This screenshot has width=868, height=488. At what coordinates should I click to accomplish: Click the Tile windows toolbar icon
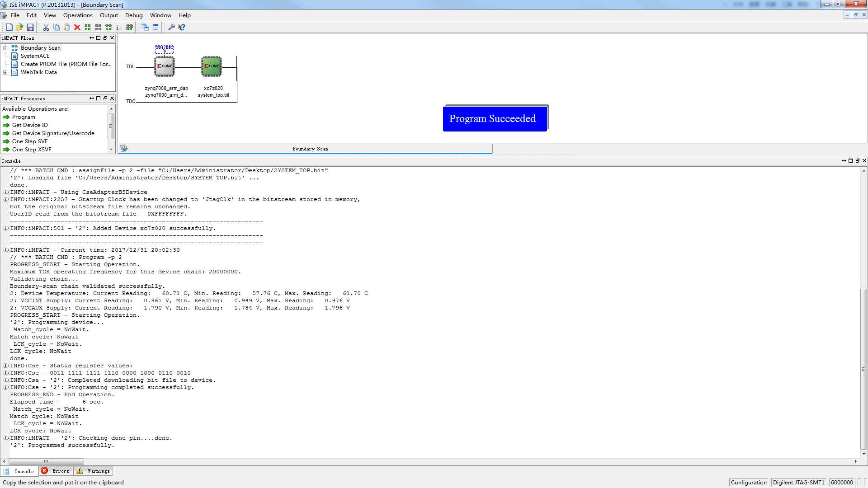156,27
